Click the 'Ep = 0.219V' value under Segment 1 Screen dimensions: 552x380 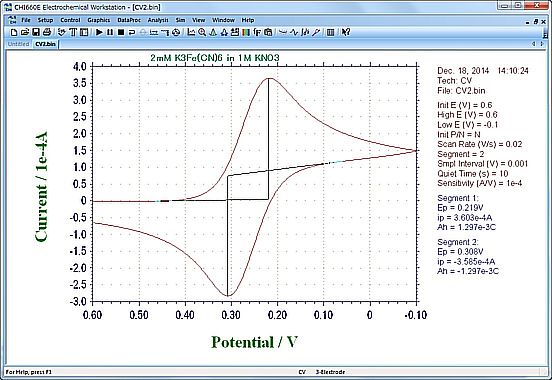460,208
